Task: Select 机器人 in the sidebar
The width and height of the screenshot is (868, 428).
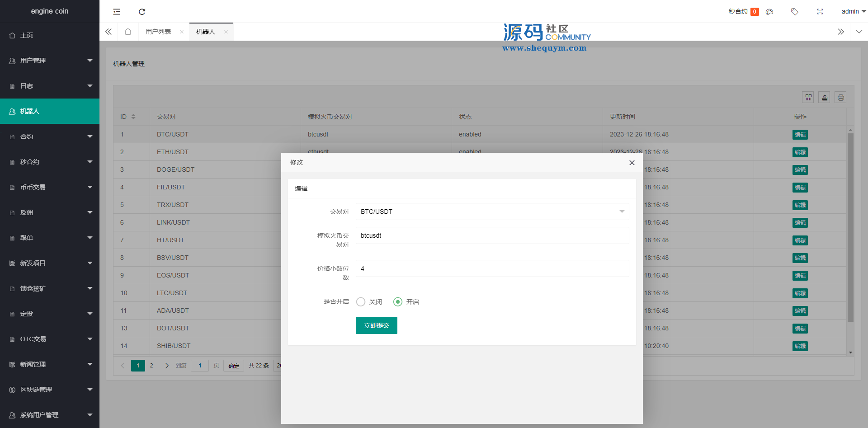Action: click(50, 111)
